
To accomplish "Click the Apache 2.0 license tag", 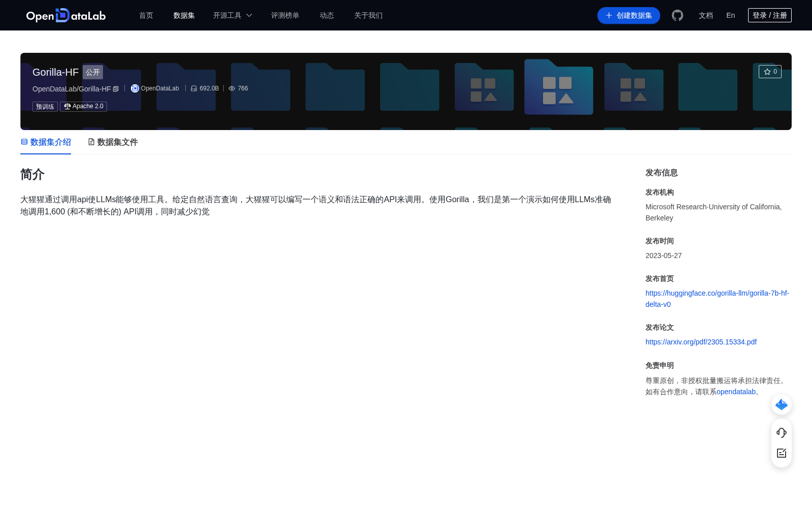I will coord(84,106).
